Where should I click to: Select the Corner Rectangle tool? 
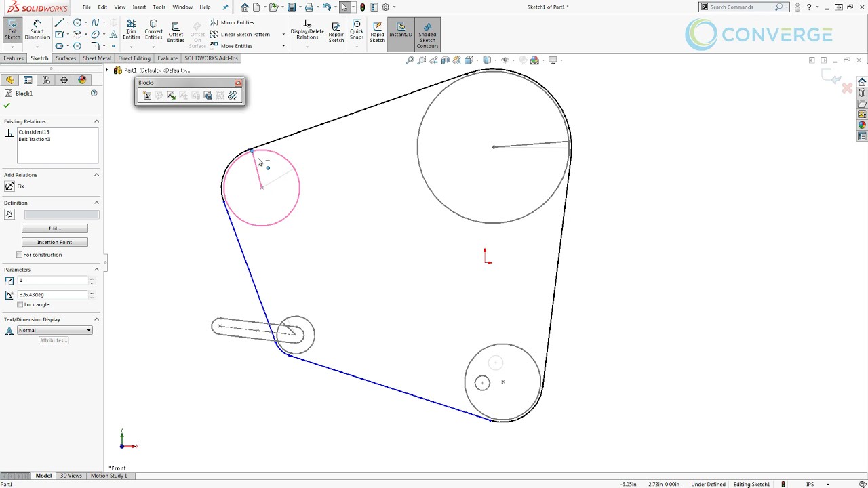point(59,34)
